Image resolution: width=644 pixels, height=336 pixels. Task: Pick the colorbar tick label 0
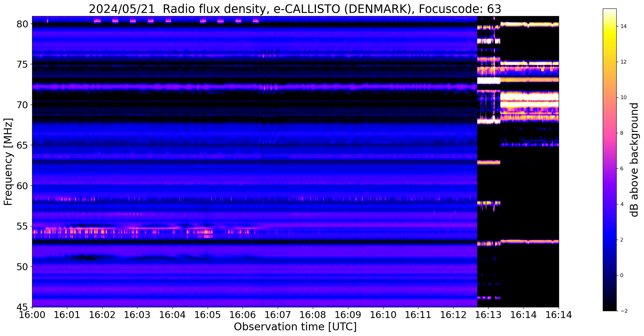coord(621,276)
